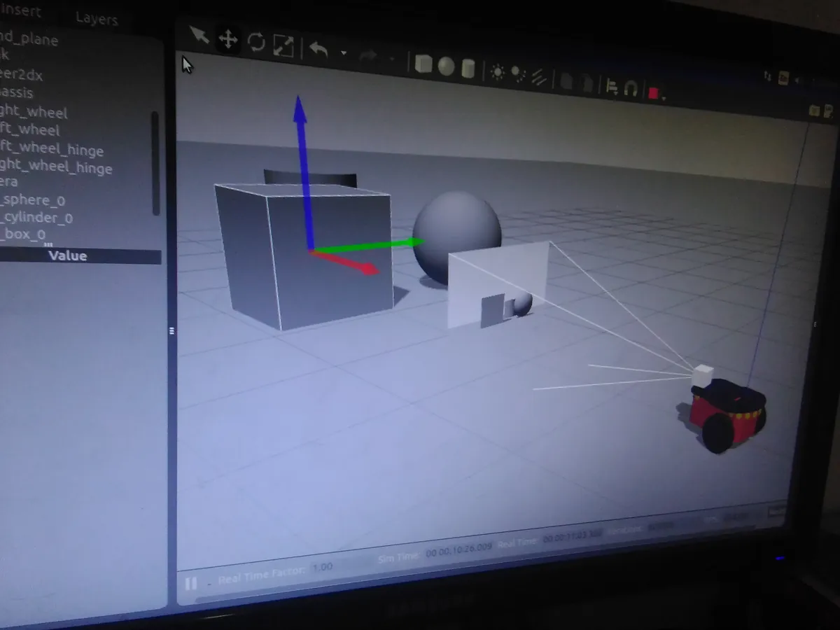Click the log recorder icon at viewport corner

(x=829, y=111)
